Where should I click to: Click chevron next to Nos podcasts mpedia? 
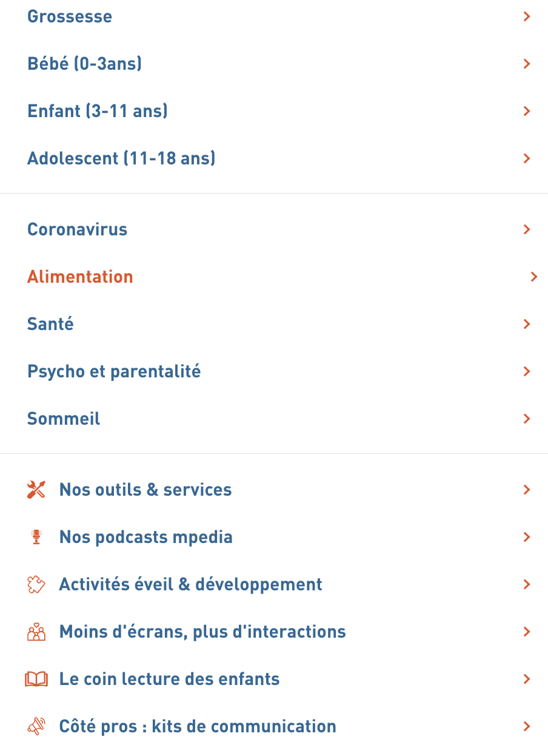coord(526,537)
